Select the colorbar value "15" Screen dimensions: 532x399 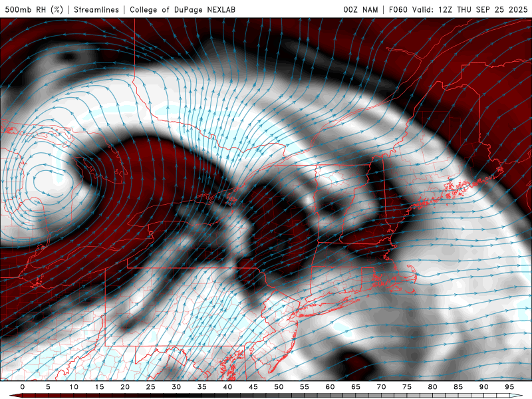click(x=99, y=387)
